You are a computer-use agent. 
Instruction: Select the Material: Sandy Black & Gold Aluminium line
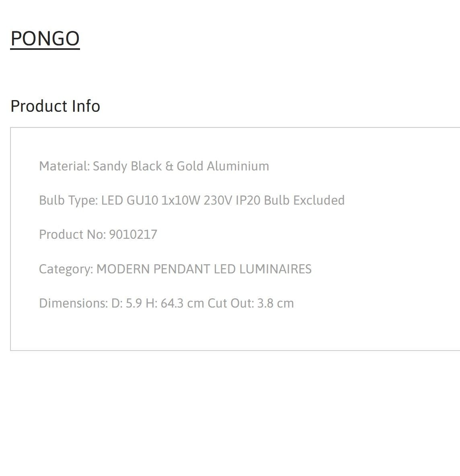(x=154, y=166)
